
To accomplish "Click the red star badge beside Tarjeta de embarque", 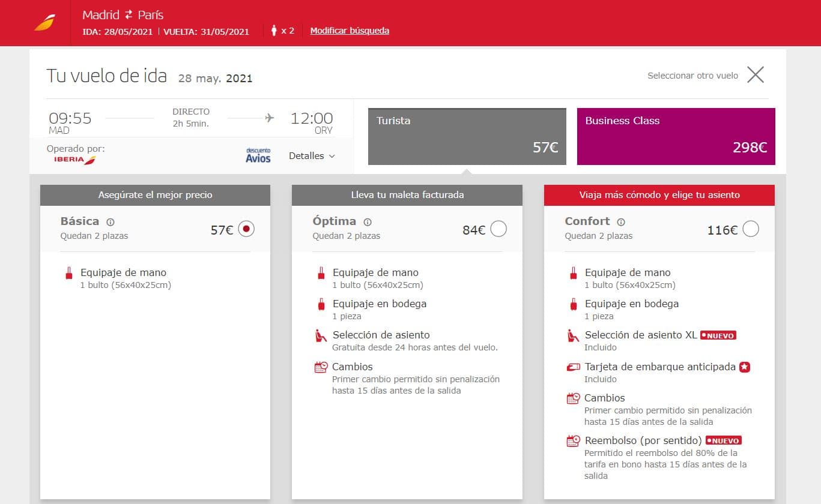I will click(x=745, y=367).
